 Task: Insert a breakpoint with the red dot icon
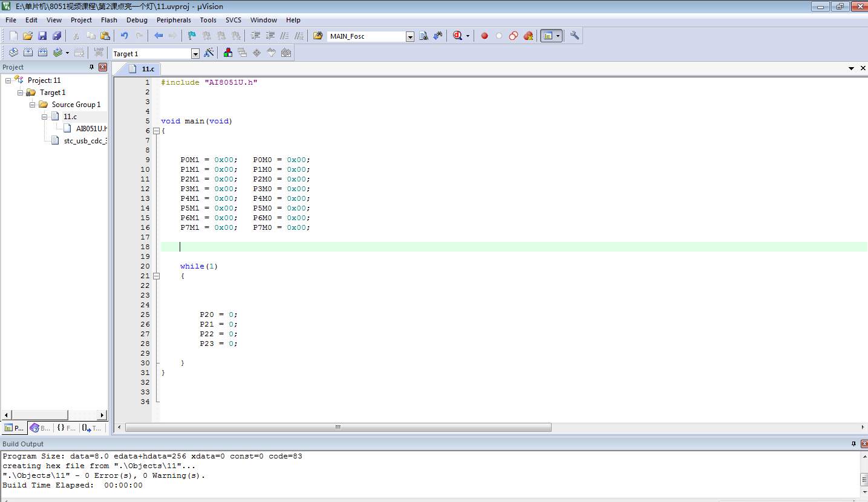[x=485, y=36]
